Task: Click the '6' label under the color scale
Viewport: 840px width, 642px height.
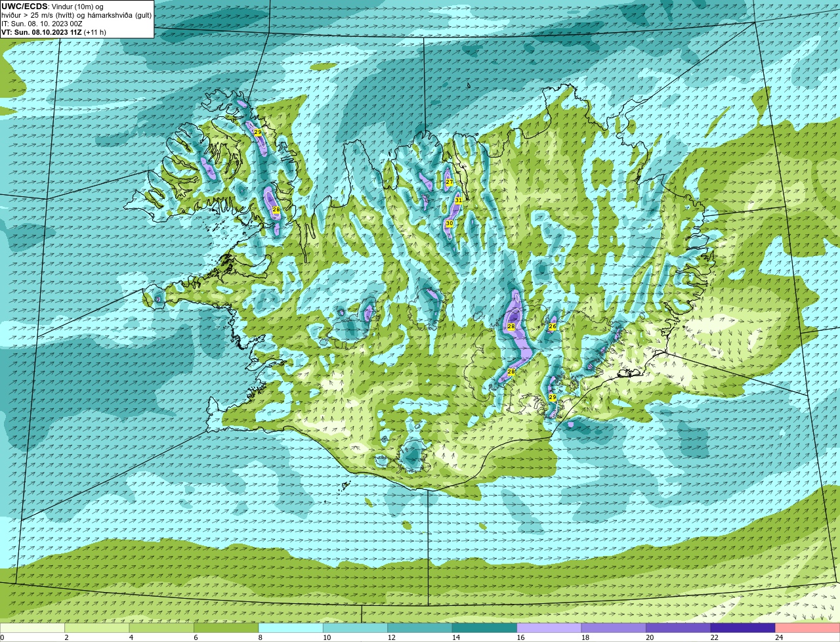Action: click(x=195, y=637)
